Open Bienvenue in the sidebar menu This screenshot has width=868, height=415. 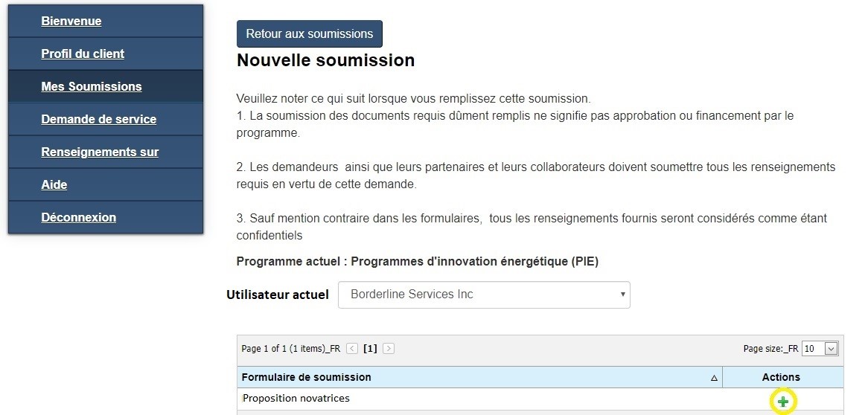71,21
